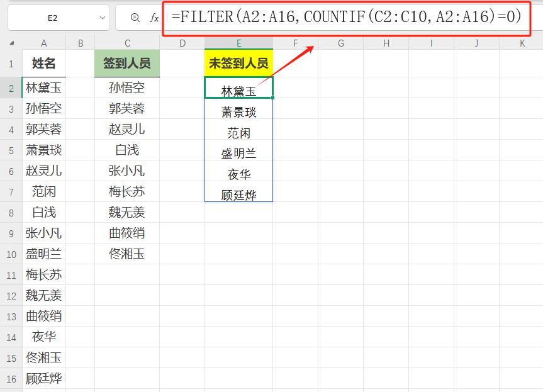Click the select-all corner triangle
This screenshot has height=392, width=543.
(11, 43)
